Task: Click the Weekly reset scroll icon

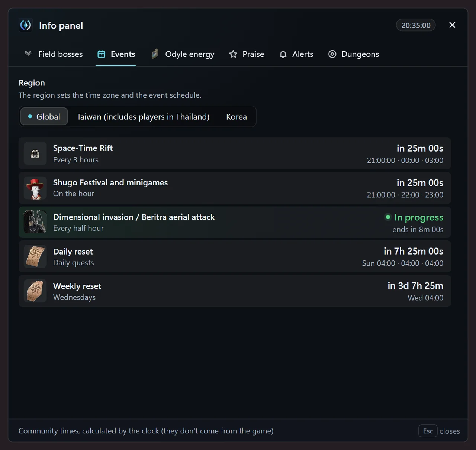Action: [x=35, y=291]
